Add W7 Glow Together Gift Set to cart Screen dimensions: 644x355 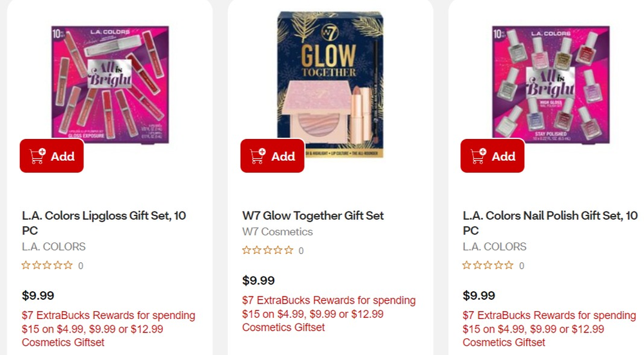click(x=272, y=156)
